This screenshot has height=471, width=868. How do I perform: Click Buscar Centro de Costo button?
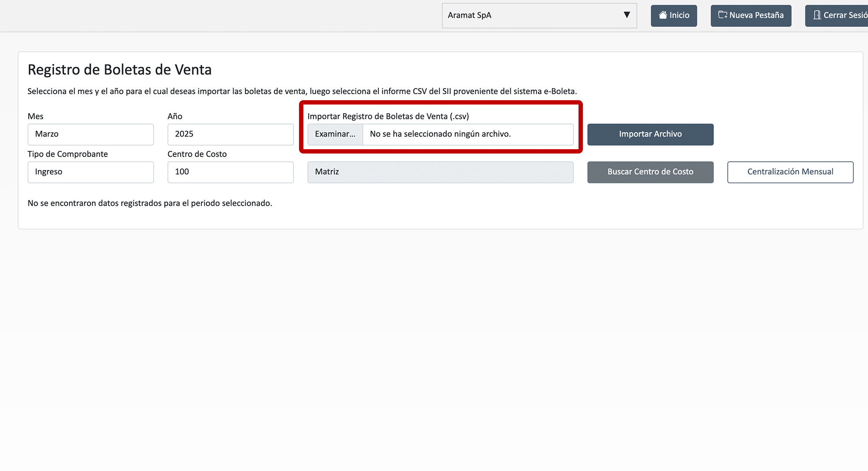[x=650, y=172]
